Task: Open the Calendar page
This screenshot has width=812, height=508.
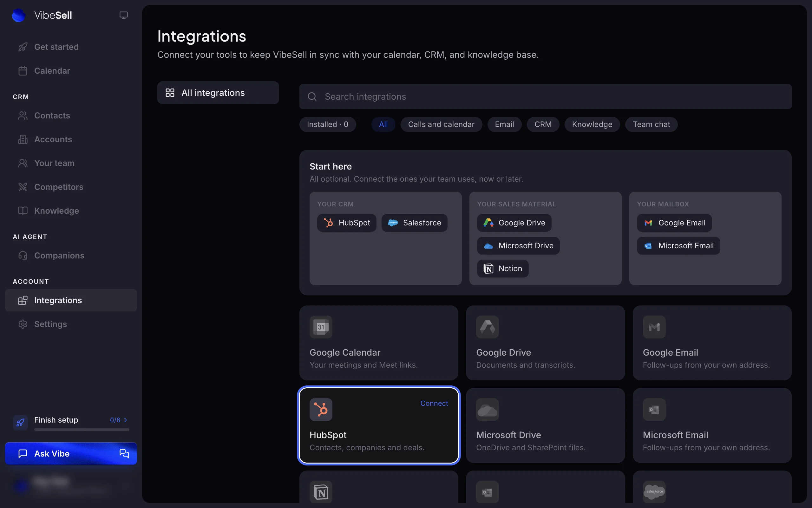Action: [71, 70]
